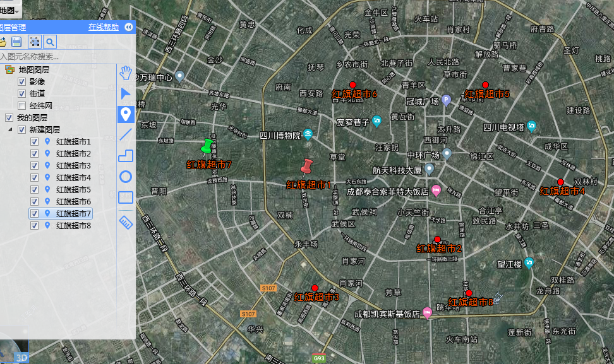Viewport: 614px width, 364px height.
Task: Activate the place marker pin tool
Action: pos(126,115)
